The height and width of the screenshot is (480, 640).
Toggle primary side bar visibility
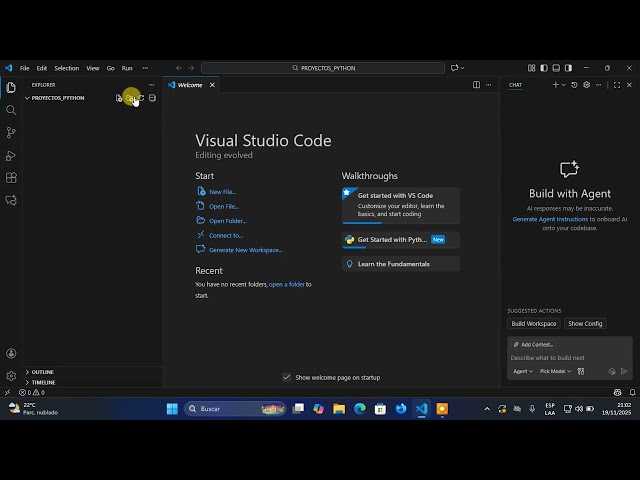click(x=544, y=68)
